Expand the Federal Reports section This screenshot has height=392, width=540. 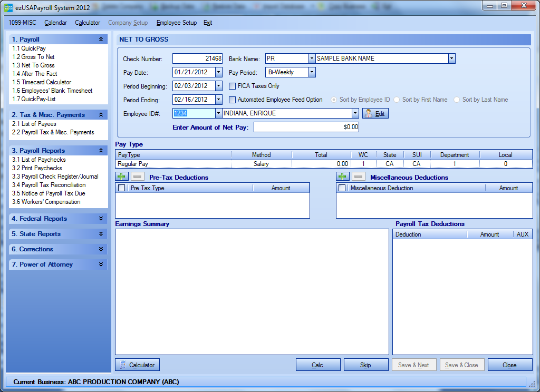tap(101, 219)
